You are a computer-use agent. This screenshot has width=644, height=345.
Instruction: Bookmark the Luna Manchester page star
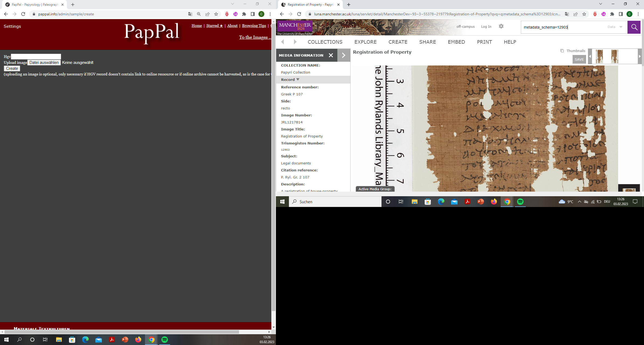pos(584,14)
